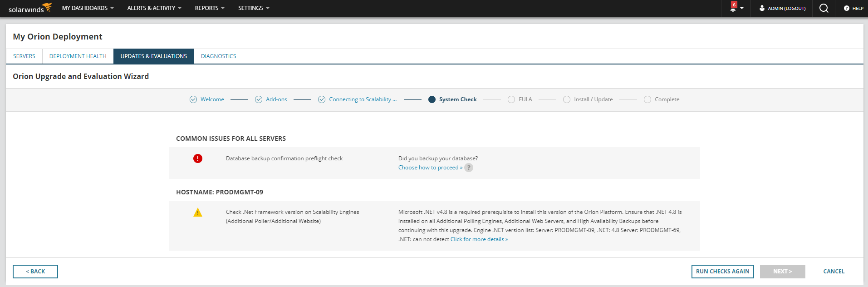Click the Complete step circle
This screenshot has width=868, height=287.
click(x=647, y=99)
